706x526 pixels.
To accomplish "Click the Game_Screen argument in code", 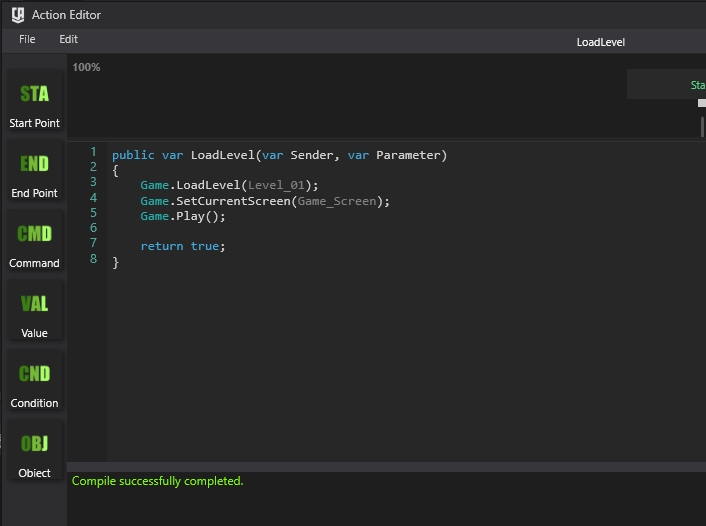I will tap(339, 201).
